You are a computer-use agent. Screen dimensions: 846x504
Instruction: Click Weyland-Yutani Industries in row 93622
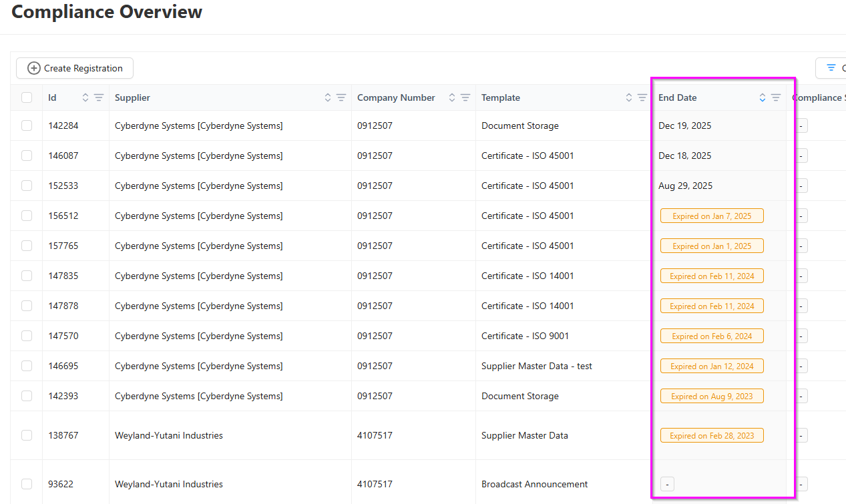coord(169,484)
